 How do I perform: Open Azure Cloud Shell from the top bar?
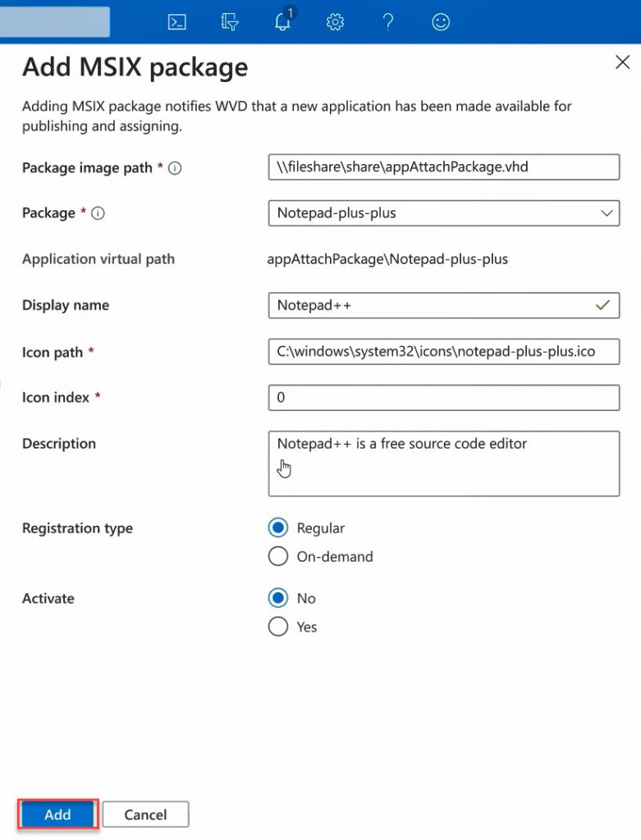[x=176, y=22]
